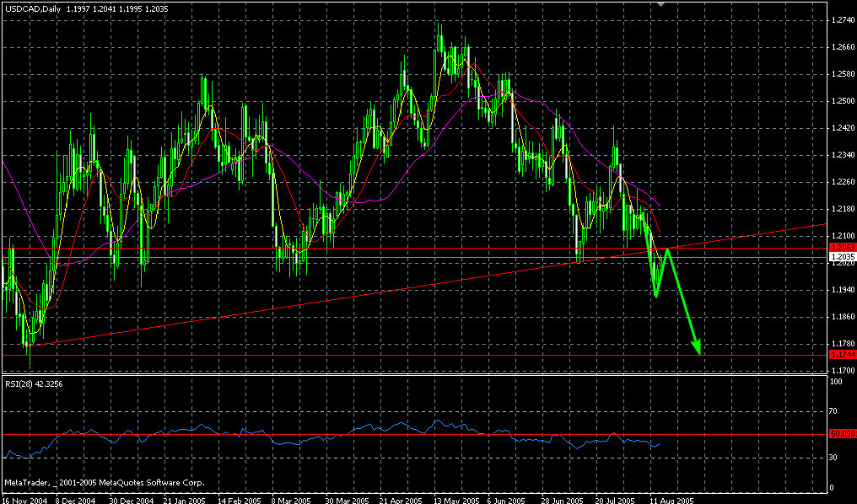The height and width of the screenshot is (504, 857).
Task: Click the 13 May 2005 date label
Action: tap(455, 500)
